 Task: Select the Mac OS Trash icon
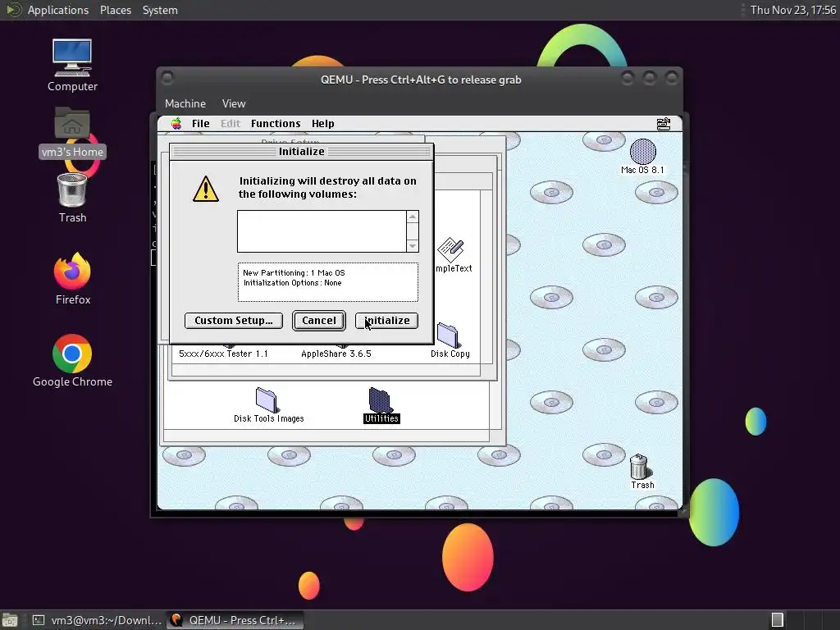(x=639, y=467)
